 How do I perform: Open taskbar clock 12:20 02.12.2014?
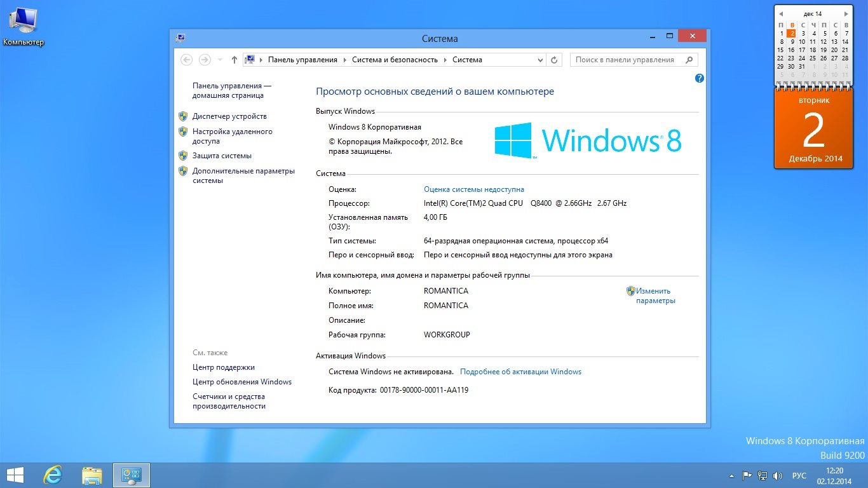(x=834, y=475)
